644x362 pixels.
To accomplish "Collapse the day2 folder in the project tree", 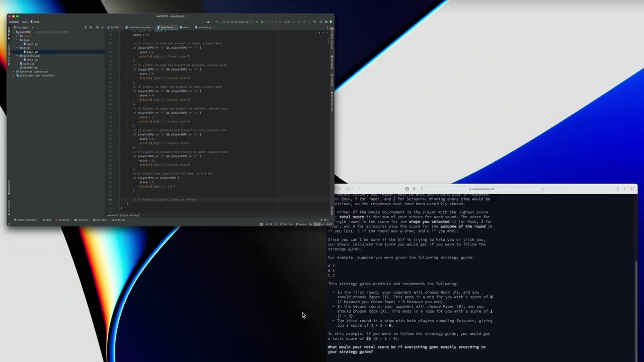I will point(17,48).
